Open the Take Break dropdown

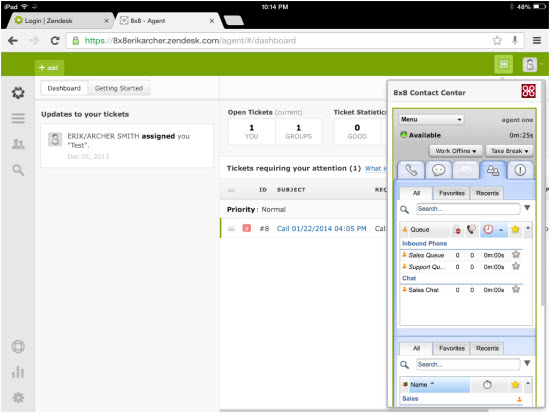point(509,151)
